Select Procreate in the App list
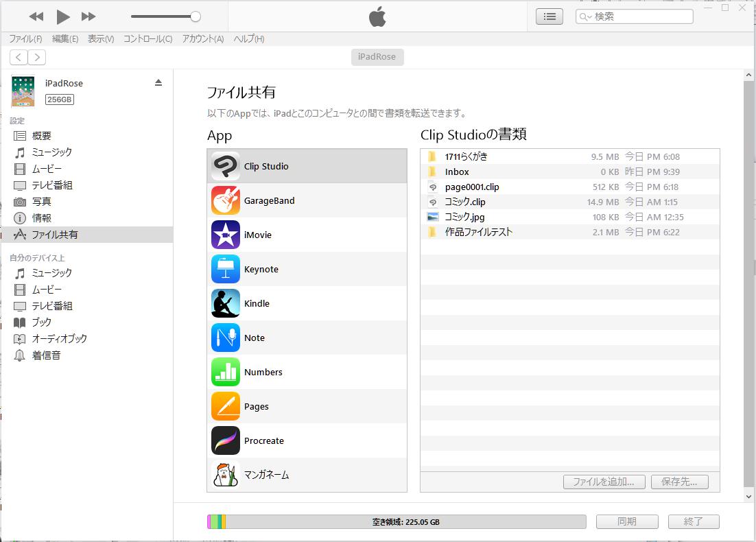756x542 pixels. click(307, 440)
